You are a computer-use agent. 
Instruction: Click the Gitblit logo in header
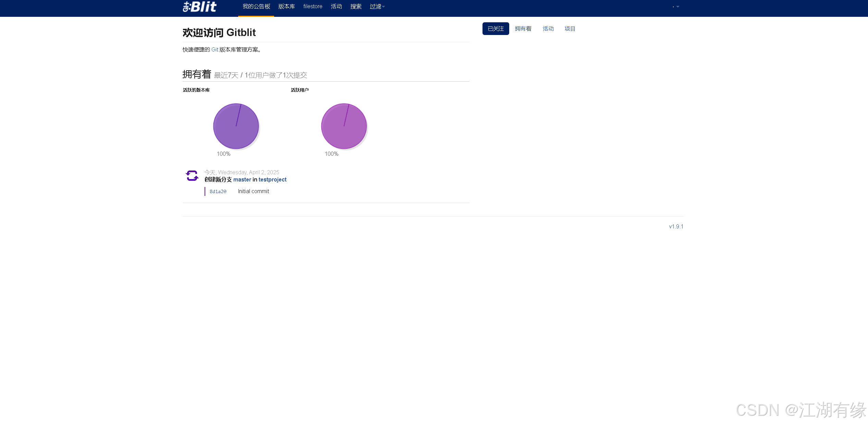tap(199, 7)
